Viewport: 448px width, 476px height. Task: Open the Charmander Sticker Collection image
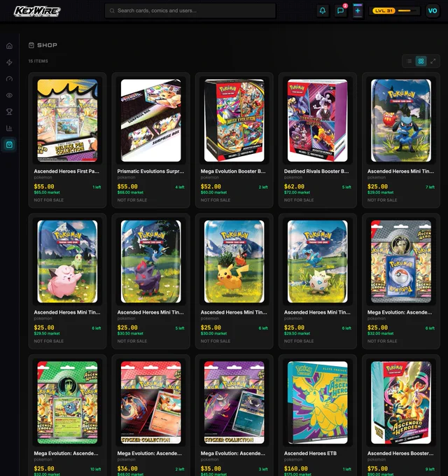pyautogui.click(x=151, y=402)
